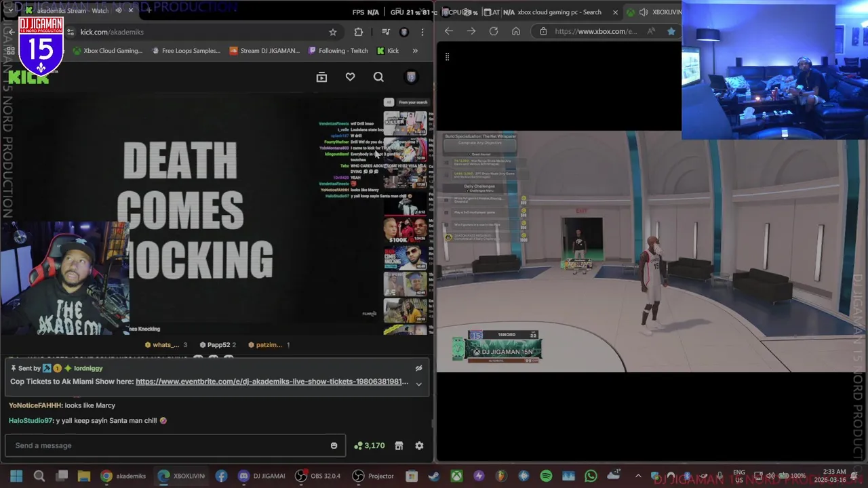The width and height of the screenshot is (868, 488).
Task: Show more bookmarks with double chevron
Action: pos(415,51)
